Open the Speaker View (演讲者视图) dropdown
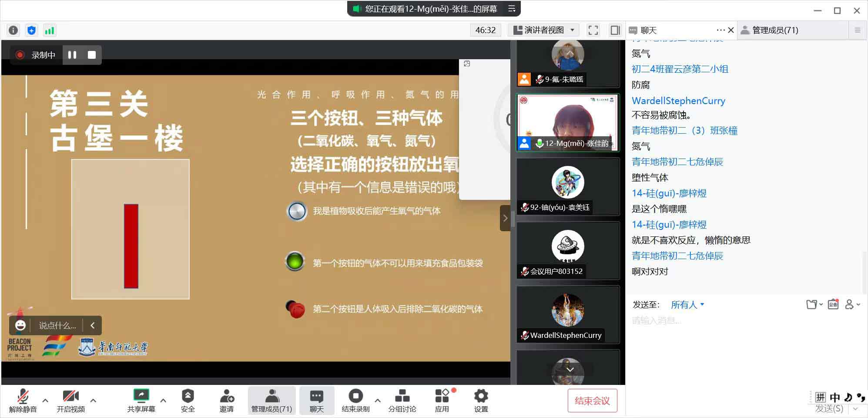Viewport: 868px width, 418px height. [x=543, y=30]
